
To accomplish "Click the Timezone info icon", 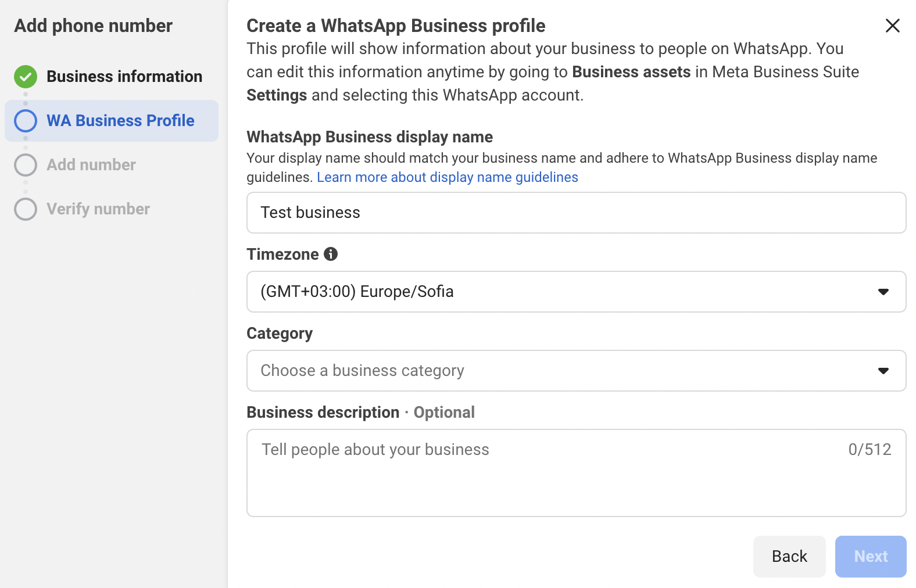I will coord(331,254).
